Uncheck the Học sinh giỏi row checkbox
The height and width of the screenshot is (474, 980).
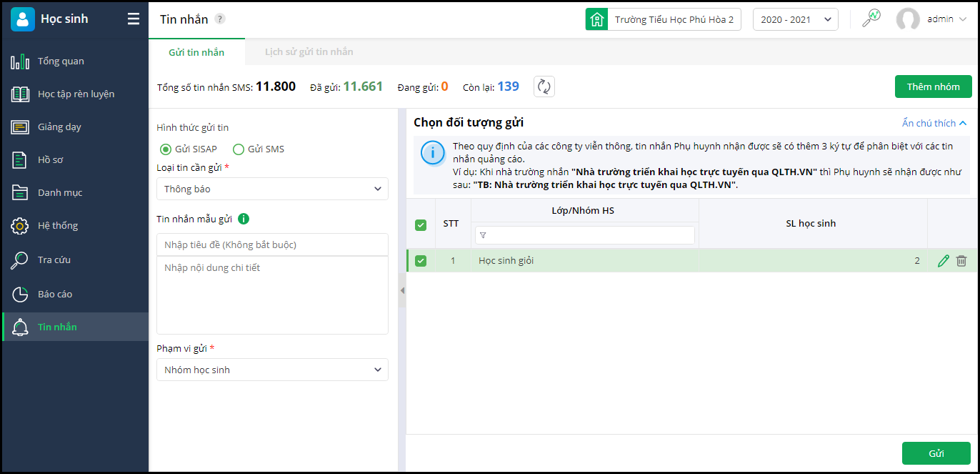point(421,261)
